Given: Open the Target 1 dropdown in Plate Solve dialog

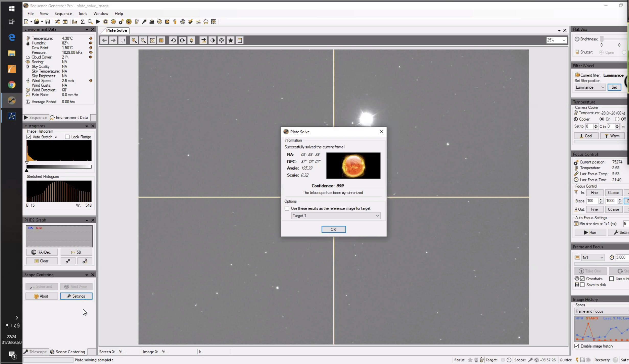Looking at the screenshot, I should tap(378, 216).
